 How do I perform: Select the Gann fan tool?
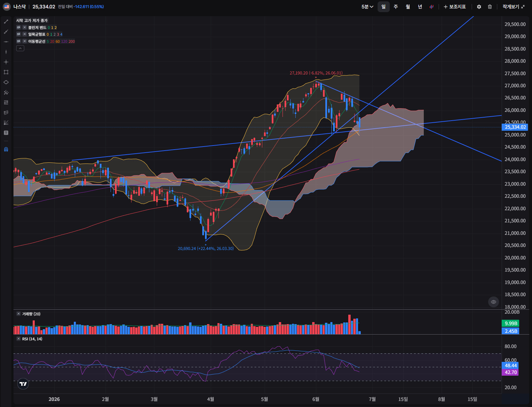6,123
